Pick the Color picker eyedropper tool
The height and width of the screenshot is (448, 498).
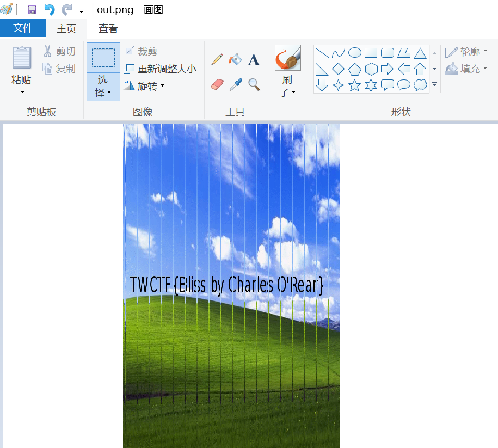click(235, 84)
